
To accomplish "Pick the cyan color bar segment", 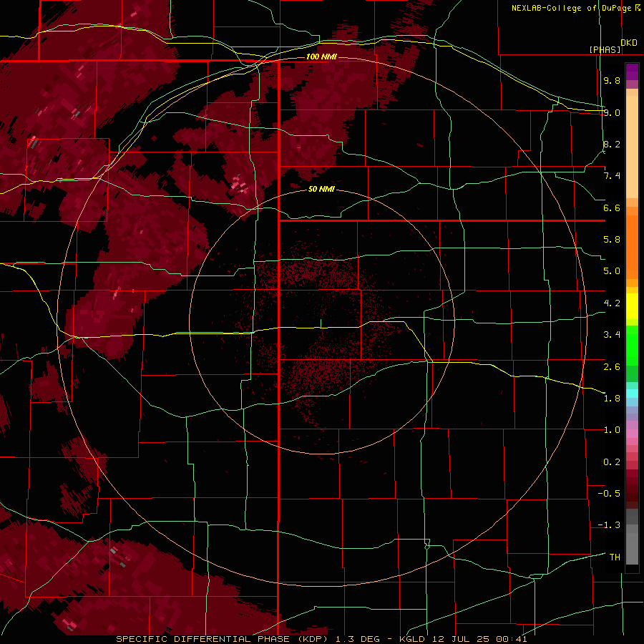I will (632, 394).
